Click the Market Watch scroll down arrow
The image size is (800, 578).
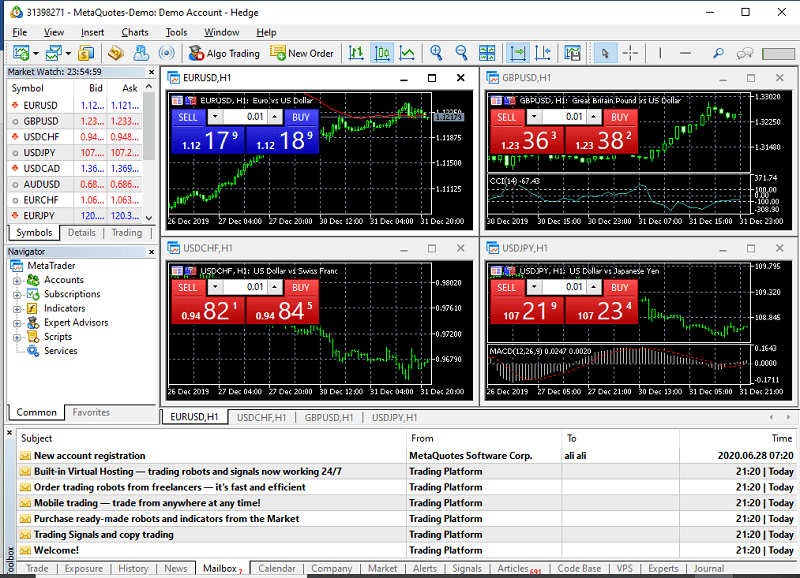149,218
